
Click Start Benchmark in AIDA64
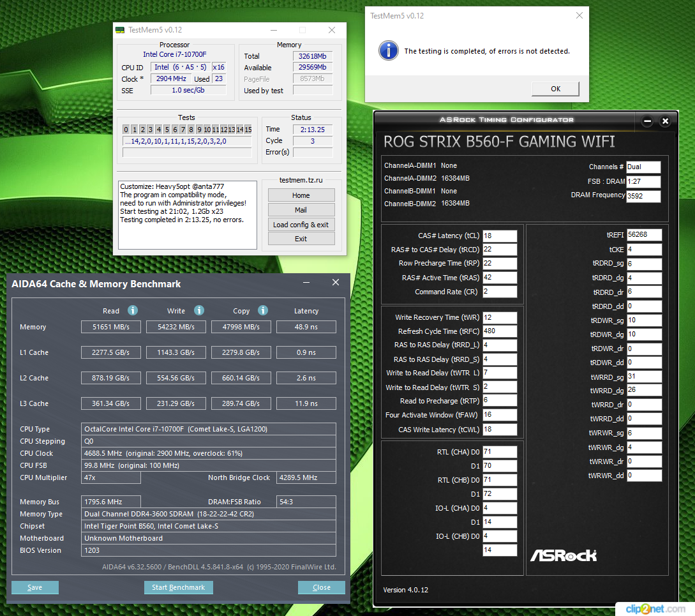tap(178, 587)
